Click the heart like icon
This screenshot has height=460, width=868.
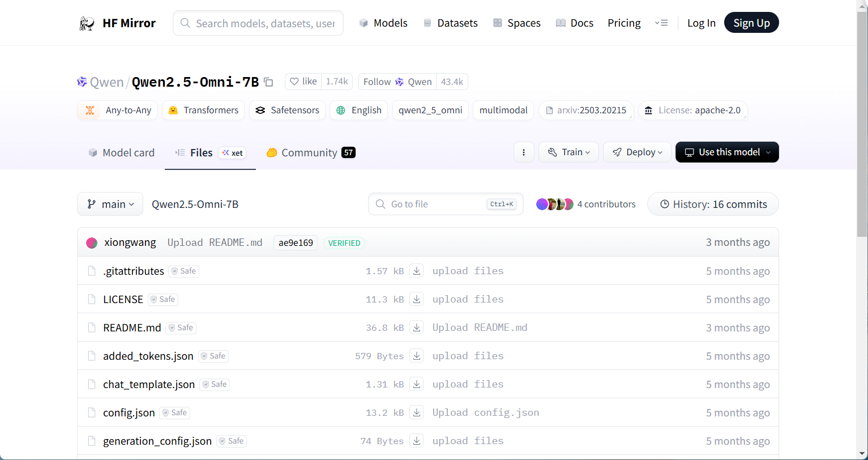pyautogui.click(x=294, y=82)
